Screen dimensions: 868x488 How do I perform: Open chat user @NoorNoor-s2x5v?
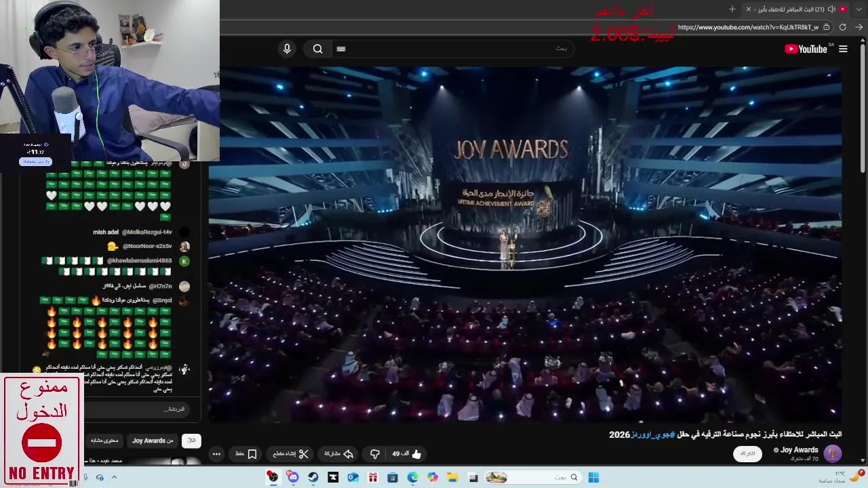(147, 246)
